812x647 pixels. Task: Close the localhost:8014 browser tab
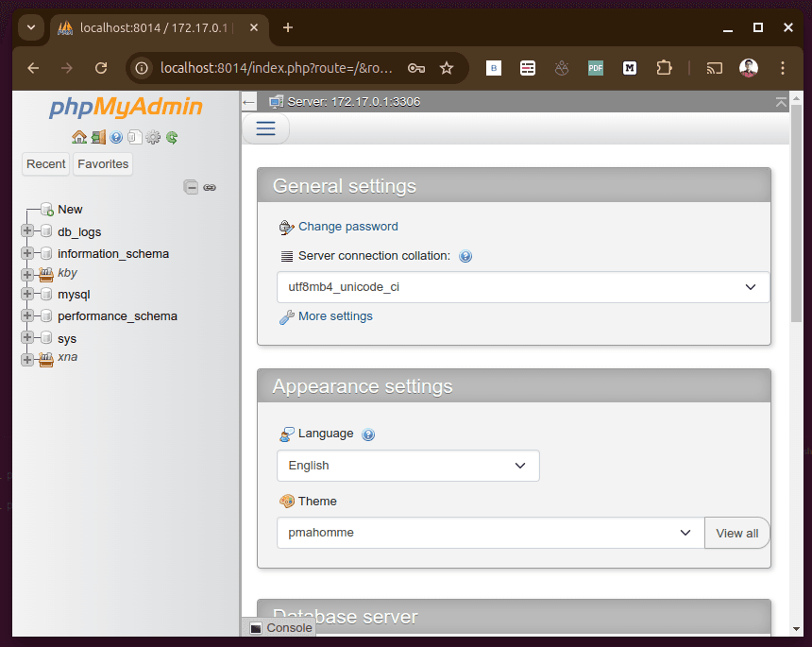tap(254, 27)
